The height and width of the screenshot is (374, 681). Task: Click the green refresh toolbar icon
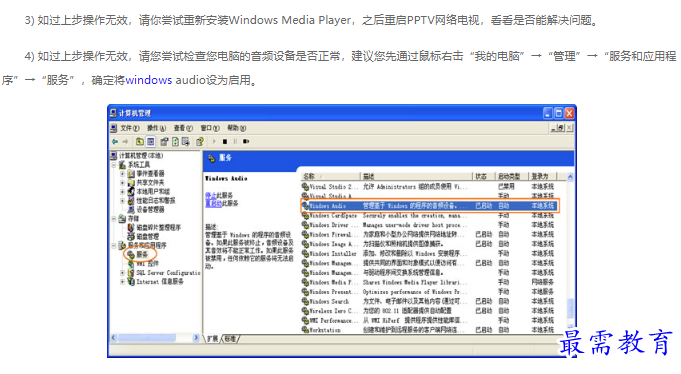[x=175, y=142]
